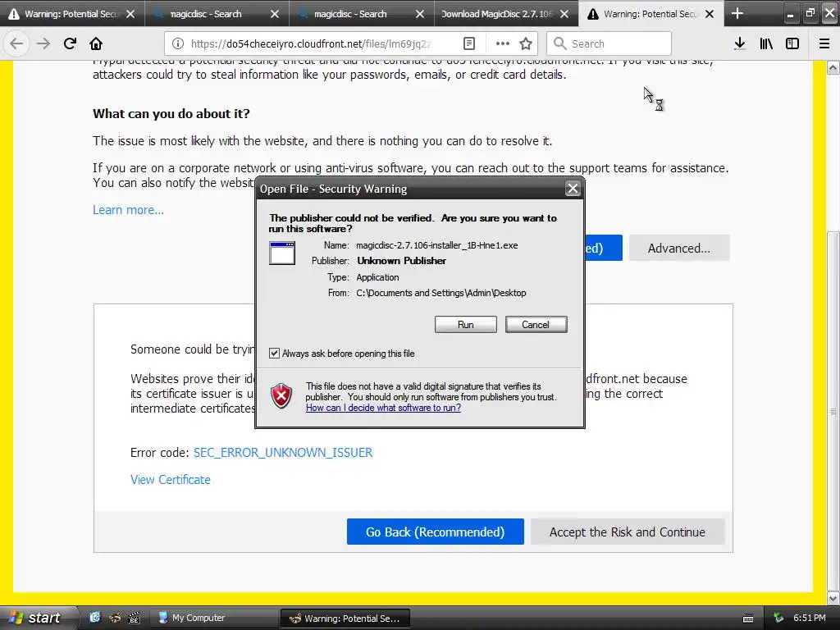Click the application file icon in dialog
Image resolution: width=840 pixels, height=630 pixels.
coord(282,253)
